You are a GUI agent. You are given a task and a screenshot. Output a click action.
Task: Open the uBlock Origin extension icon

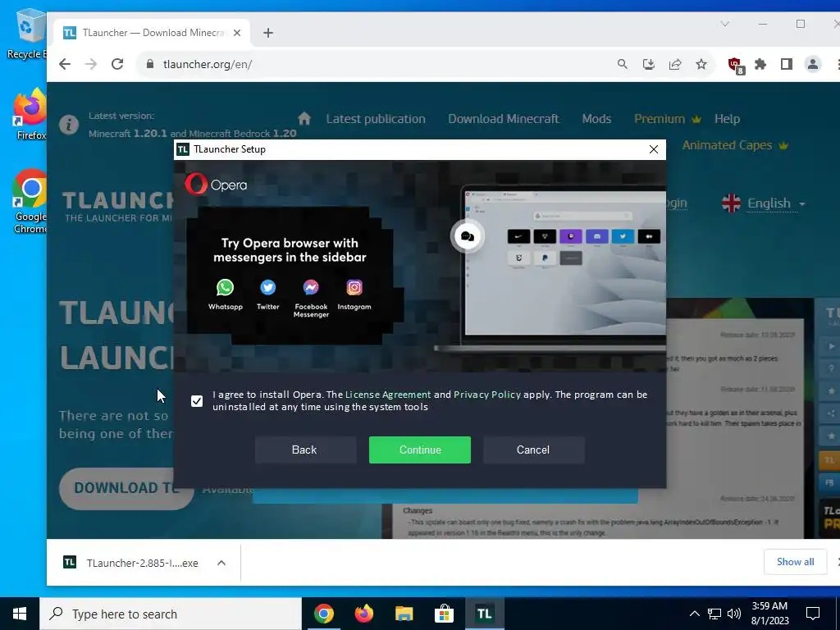click(735, 65)
